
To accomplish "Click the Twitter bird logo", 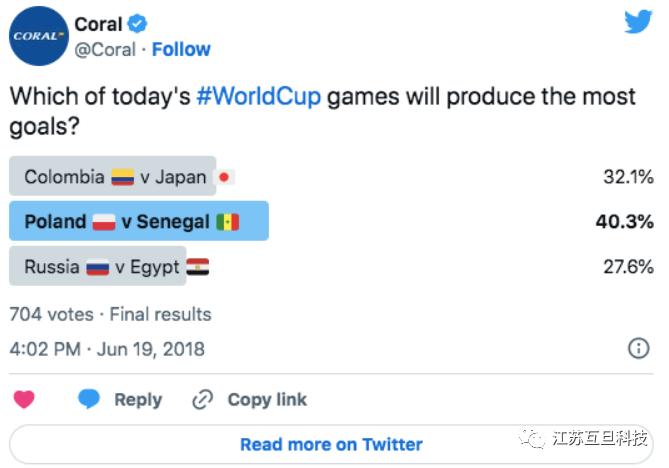I will [x=638, y=23].
